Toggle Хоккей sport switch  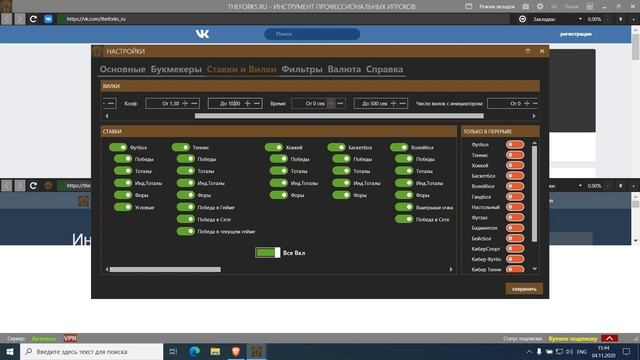click(x=273, y=147)
